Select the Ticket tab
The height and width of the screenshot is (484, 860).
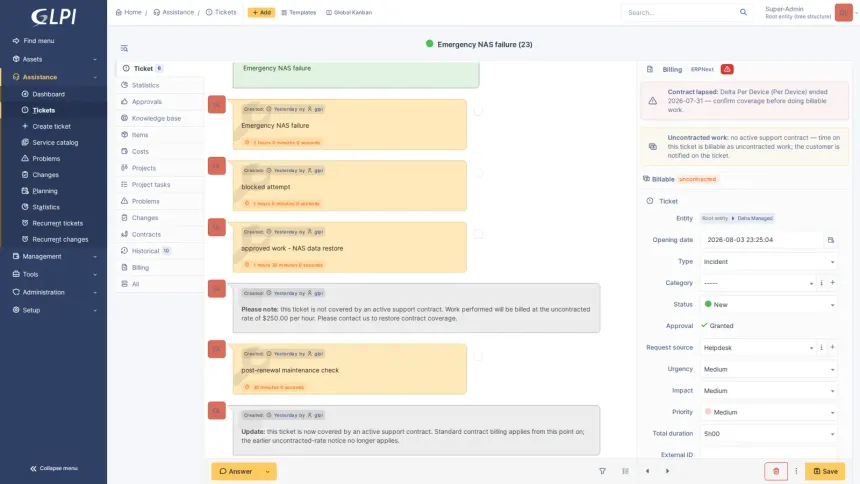pyautogui.click(x=160, y=69)
